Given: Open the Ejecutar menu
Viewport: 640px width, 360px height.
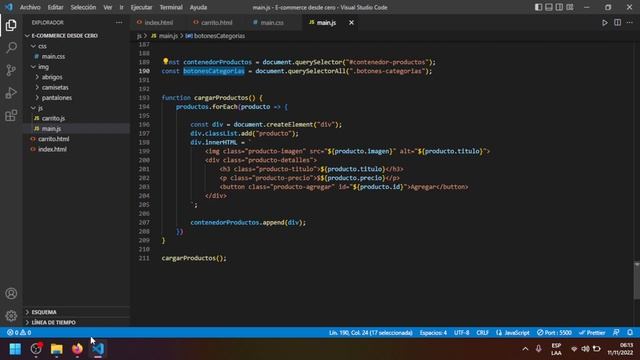Looking at the screenshot, I should click(141, 7).
